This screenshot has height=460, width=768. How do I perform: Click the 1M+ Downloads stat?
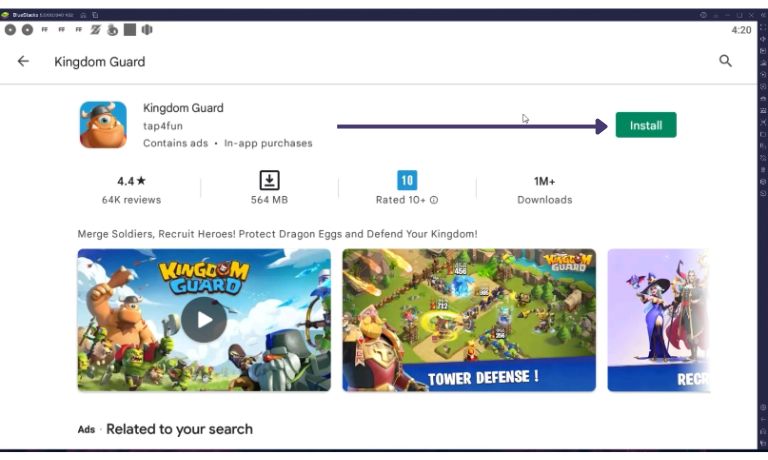click(x=544, y=190)
